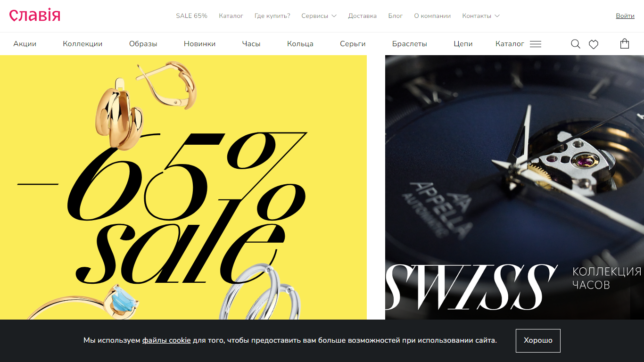Screen dimensions: 644x362
Task: Click the Где купить? link
Action: point(272,16)
